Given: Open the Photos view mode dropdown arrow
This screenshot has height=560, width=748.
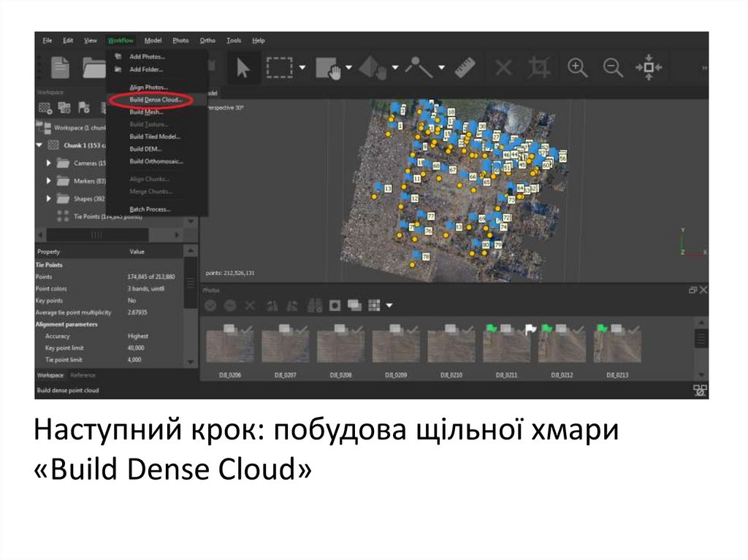Looking at the screenshot, I should [389, 305].
